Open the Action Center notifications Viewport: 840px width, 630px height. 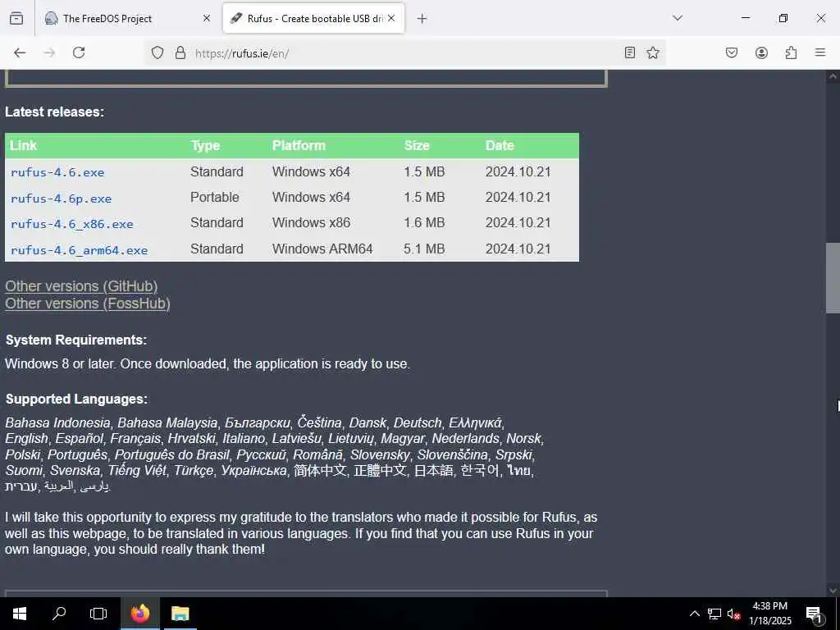(815, 614)
